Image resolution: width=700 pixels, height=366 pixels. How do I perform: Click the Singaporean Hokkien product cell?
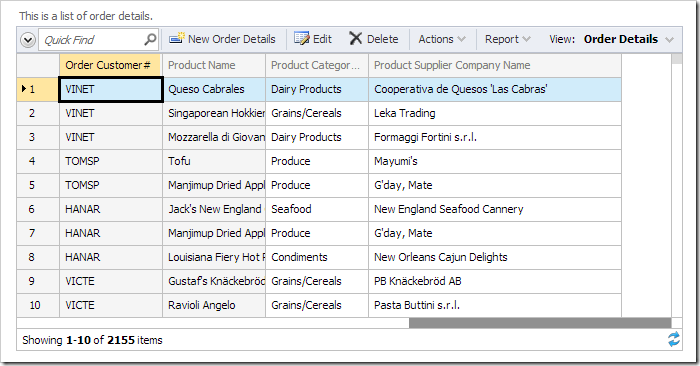click(x=214, y=113)
